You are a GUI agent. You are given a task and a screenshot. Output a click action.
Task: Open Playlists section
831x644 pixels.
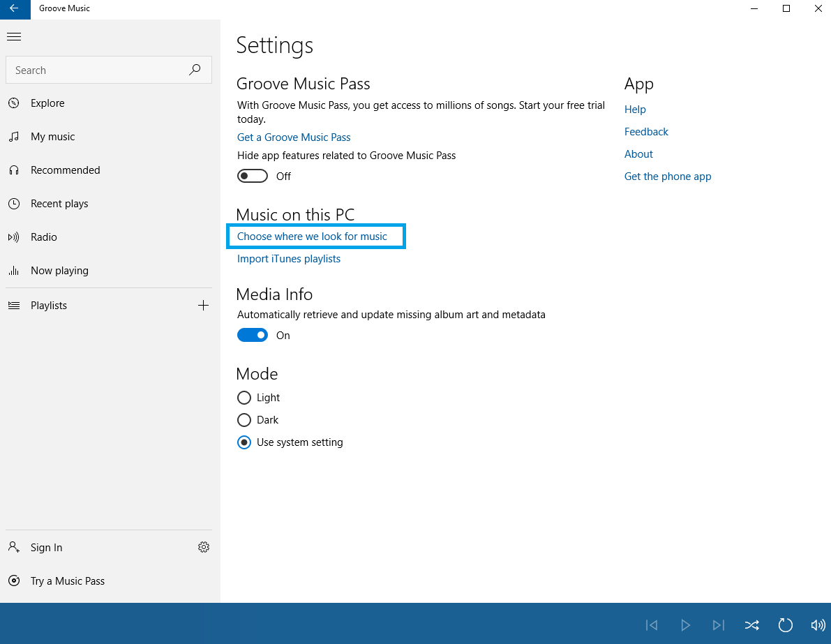point(49,305)
